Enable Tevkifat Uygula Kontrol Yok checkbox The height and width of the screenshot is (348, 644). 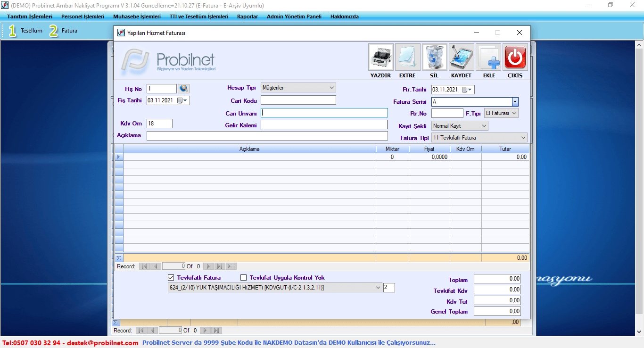(x=244, y=278)
